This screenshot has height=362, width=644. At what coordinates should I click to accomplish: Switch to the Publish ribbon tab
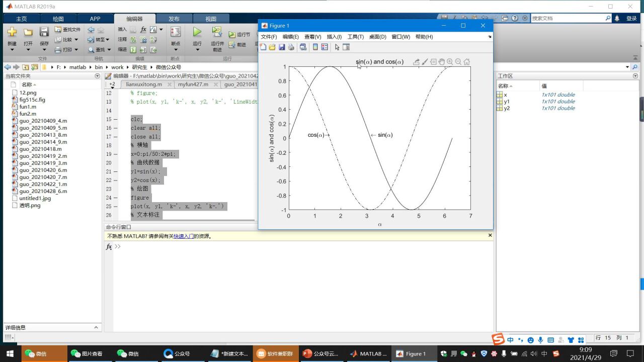174,19
